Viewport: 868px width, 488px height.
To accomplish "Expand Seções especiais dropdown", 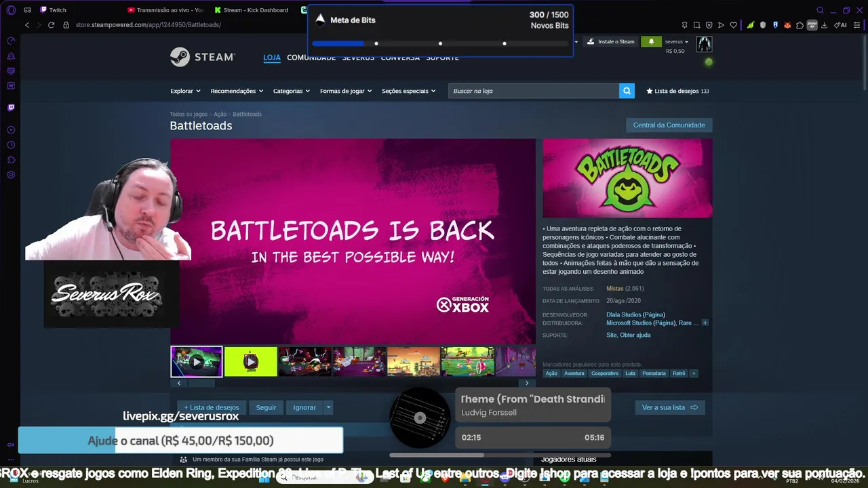I will (408, 91).
